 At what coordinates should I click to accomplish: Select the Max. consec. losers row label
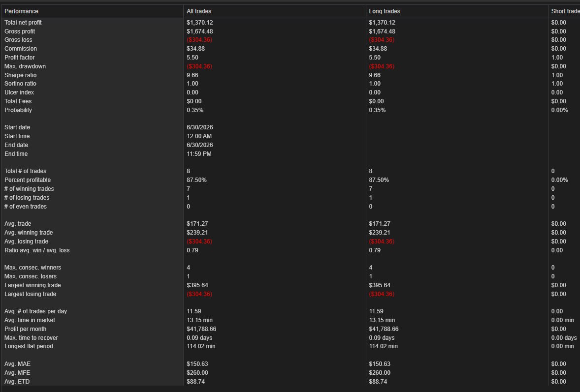(x=31, y=276)
